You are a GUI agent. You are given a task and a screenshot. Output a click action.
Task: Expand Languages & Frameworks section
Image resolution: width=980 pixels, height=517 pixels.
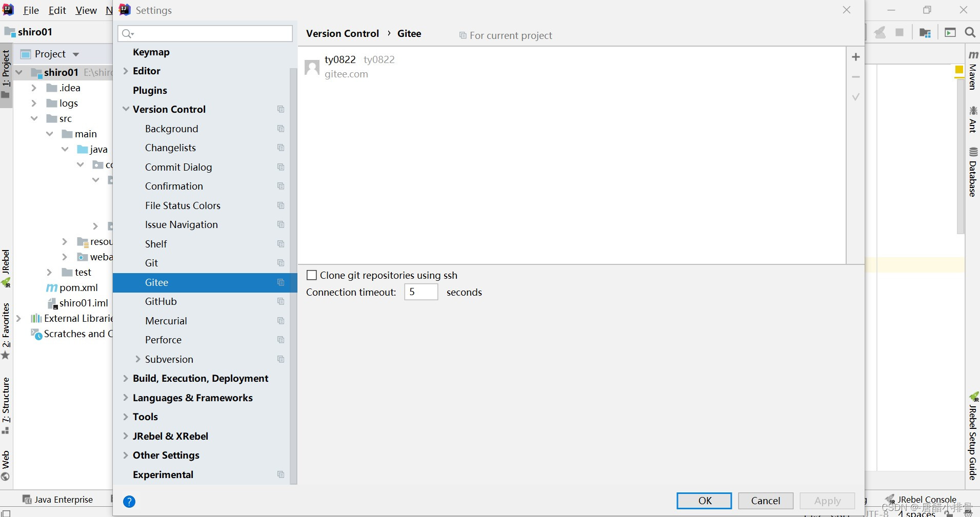pyautogui.click(x=126, y=398)
